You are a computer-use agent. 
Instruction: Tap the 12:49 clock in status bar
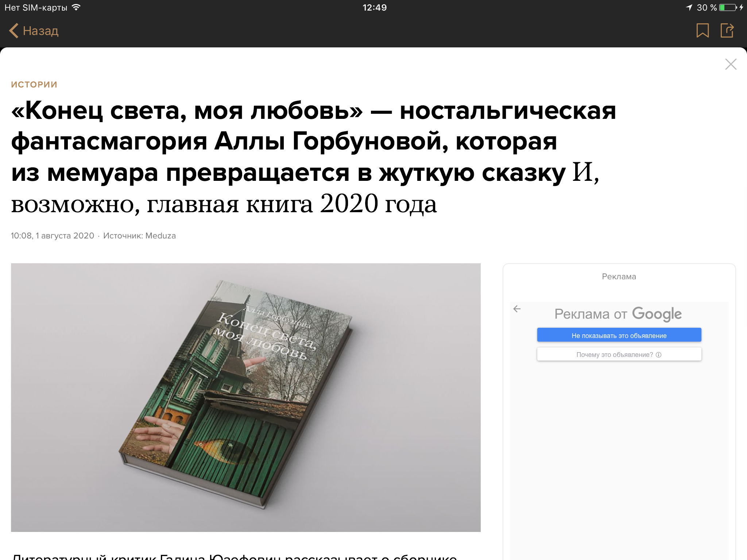pos(375,7)
